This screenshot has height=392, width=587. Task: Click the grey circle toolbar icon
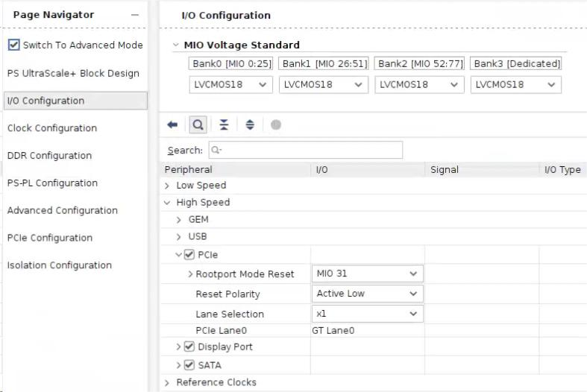[x=276, y=125]
